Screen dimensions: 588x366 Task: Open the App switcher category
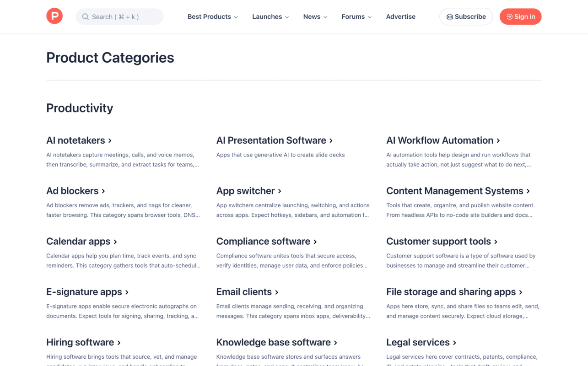click(x=249, y=191)
